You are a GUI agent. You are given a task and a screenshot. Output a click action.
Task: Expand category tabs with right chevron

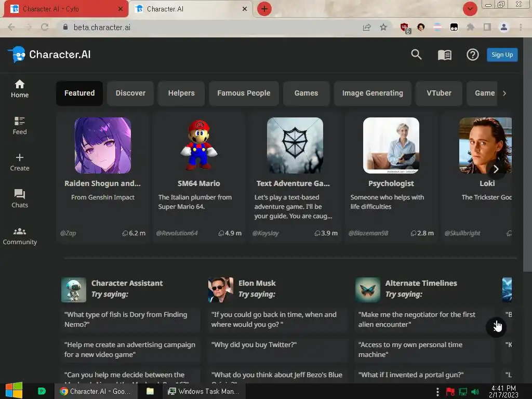(504, 94)
